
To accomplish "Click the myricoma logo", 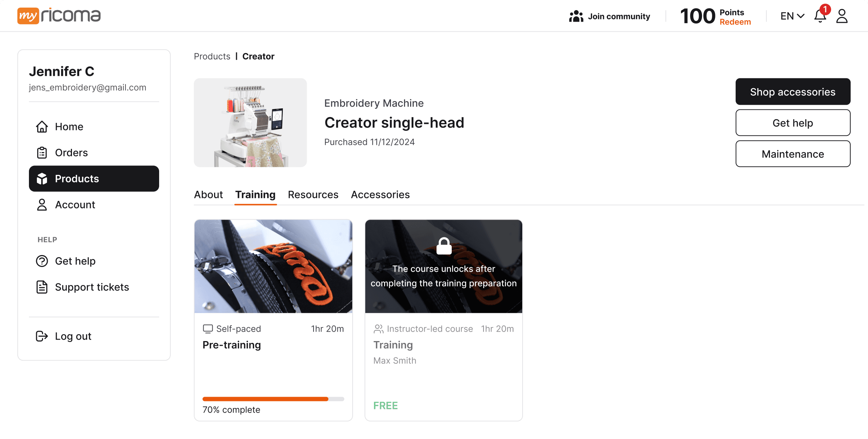I will (59, 16).
